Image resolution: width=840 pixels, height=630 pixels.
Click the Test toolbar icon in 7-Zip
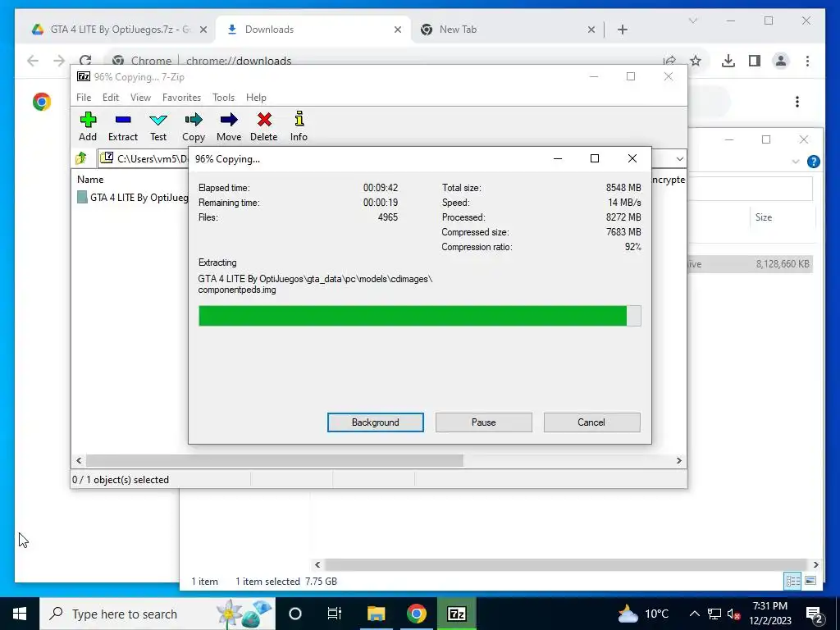point(158,126)
